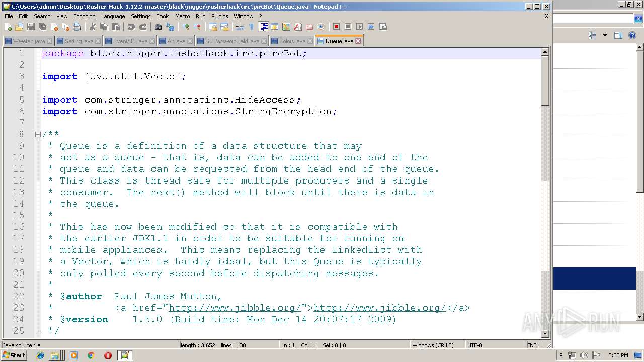Image resolution: width=644 pixels, height=362 pixels.
Task: Click Run Macro Multiple Times icon
Action: pyautogui.click(x=371, y=27)
